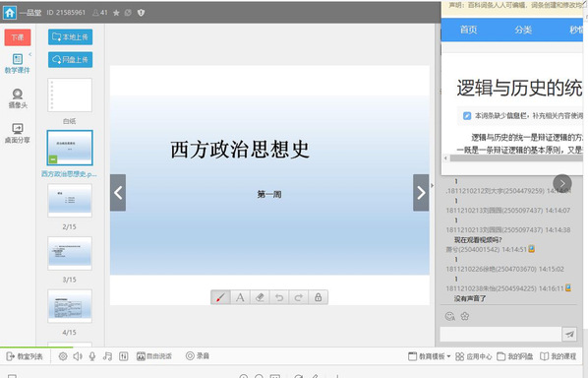Click flower gift icon in chat
This screenshot has width=588, height=378.
click(x=465, y=316)
